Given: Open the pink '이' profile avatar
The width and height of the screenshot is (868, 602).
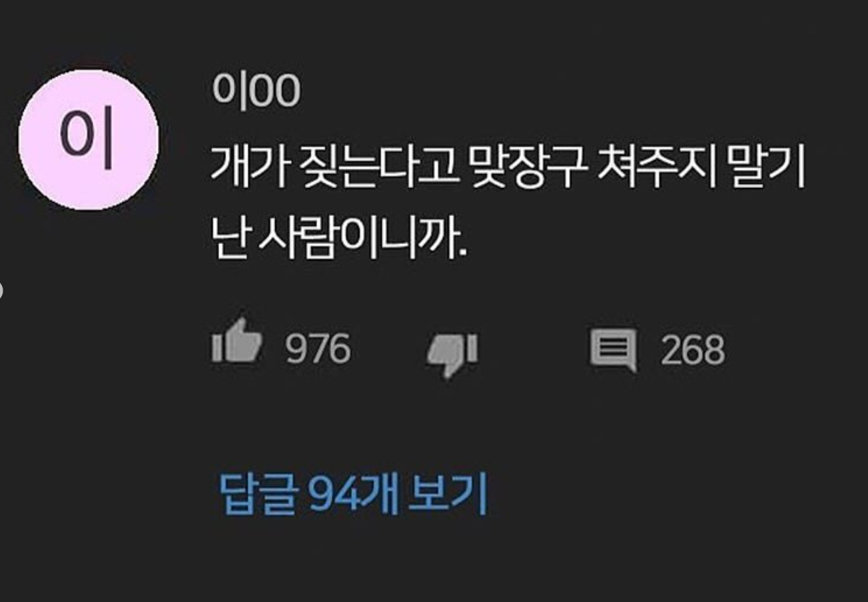Looking at the screenshot, I should pos(88,140).
